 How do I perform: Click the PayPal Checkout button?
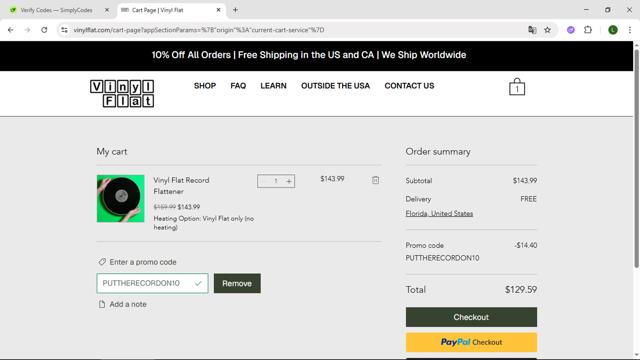tap(471, 342)
